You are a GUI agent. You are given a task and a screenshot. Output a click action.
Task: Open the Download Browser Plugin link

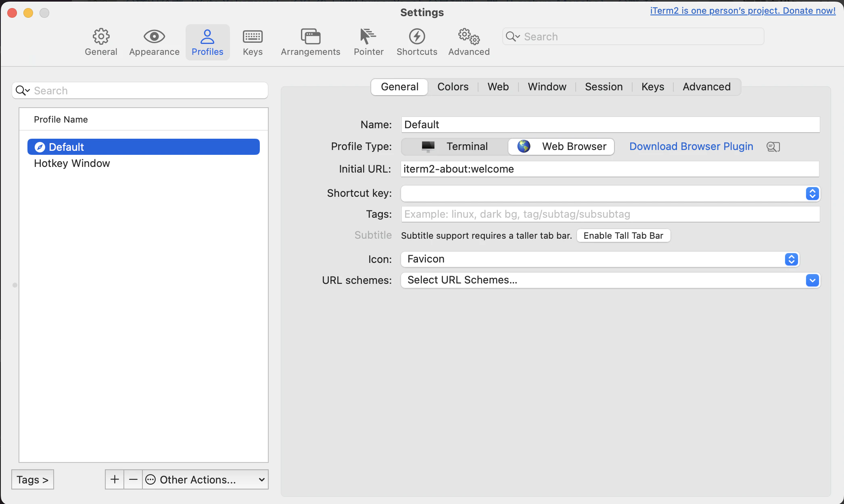click(x=691, y=146)
